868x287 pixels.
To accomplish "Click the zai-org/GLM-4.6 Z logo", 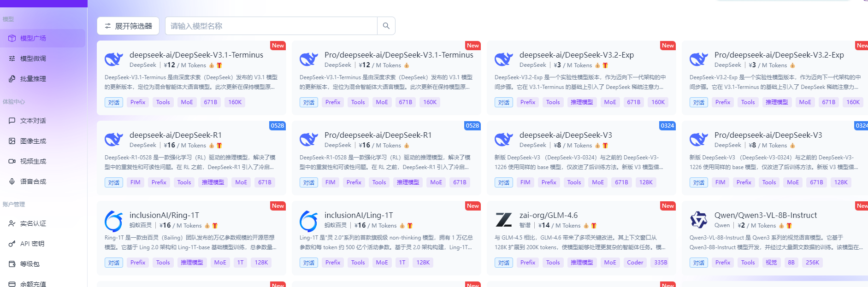I will pos(503,220).
